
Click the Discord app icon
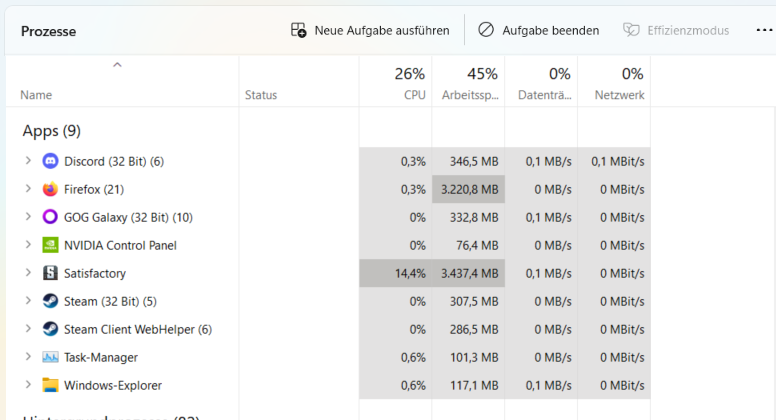pos(50,161)
